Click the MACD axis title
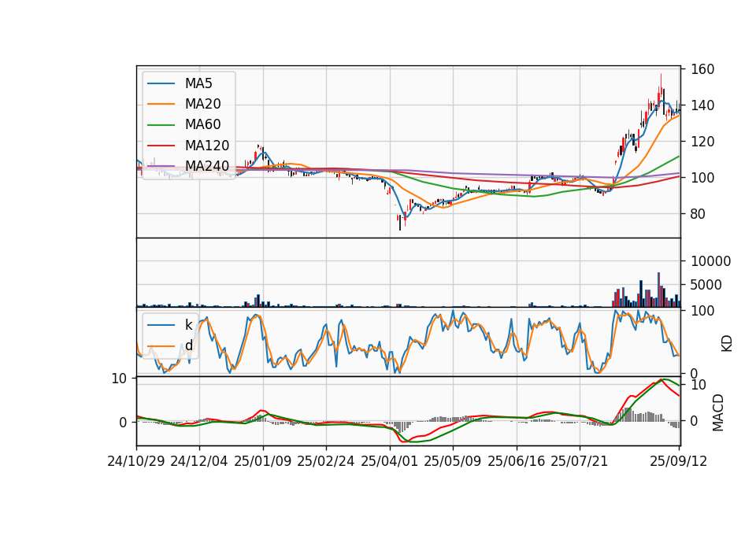Screen dimensions: 756x543 tap(718, 412)
